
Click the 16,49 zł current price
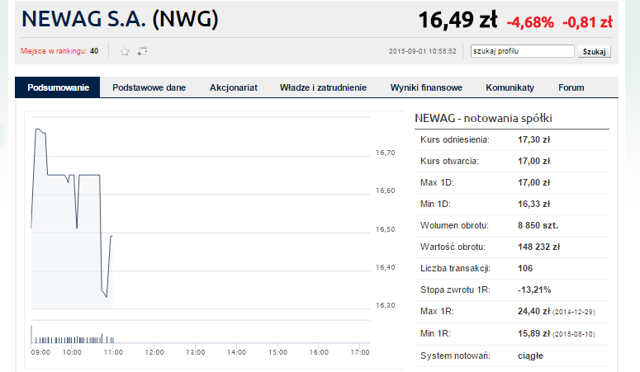(x=458, y=20)
